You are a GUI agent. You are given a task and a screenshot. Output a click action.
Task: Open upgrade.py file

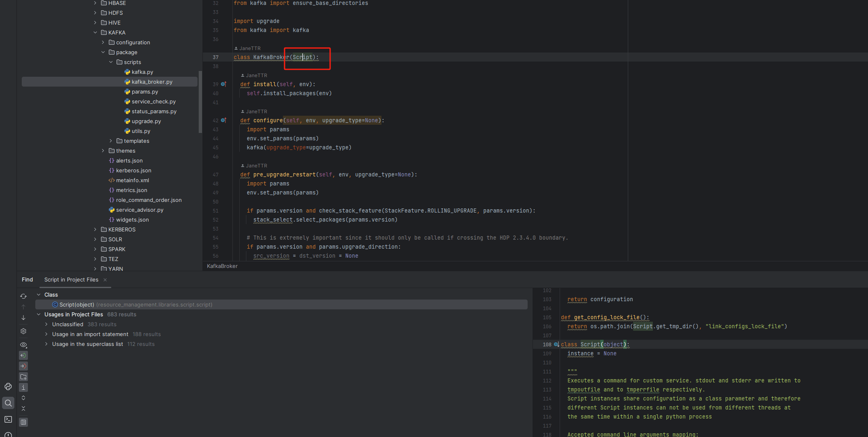142,121
